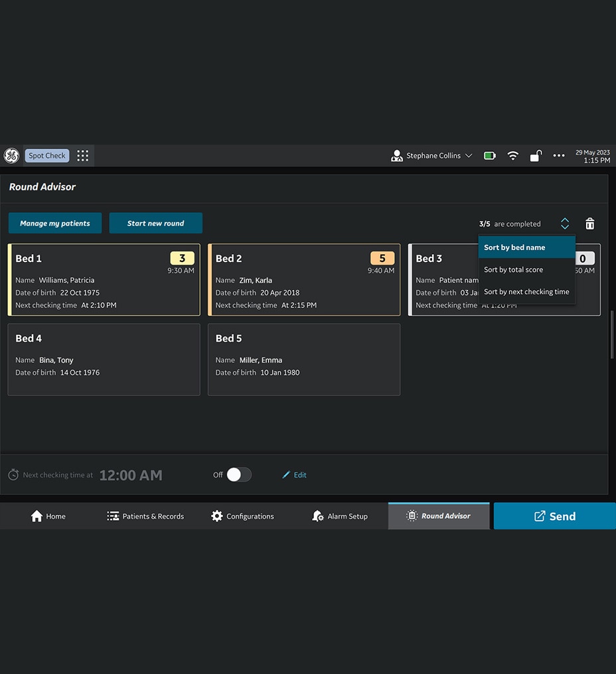Screen dimensions: 616x674
Task: Open the app grid menu icon
Action: coord(82,156)
